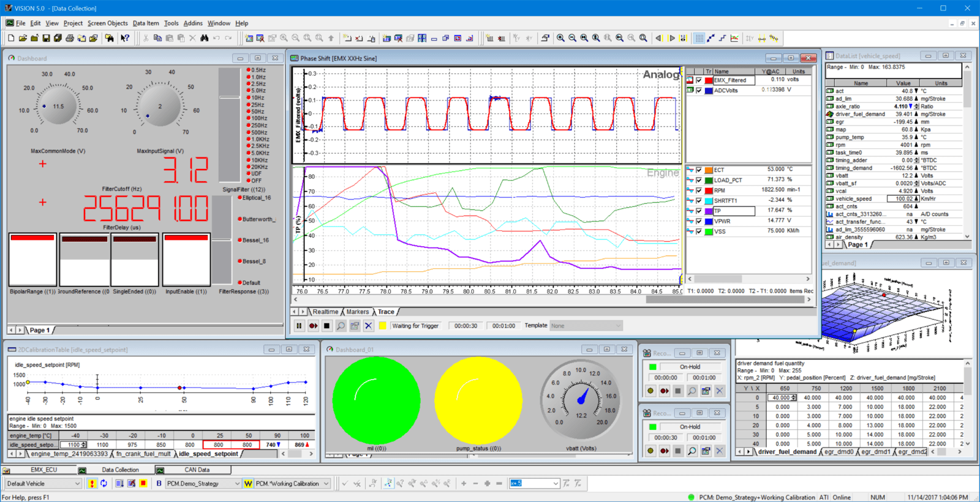The height and width of the screenshot is (502, 980).
Task: Toggle the TP trace checkbox
Action: [x=699, y=211]
